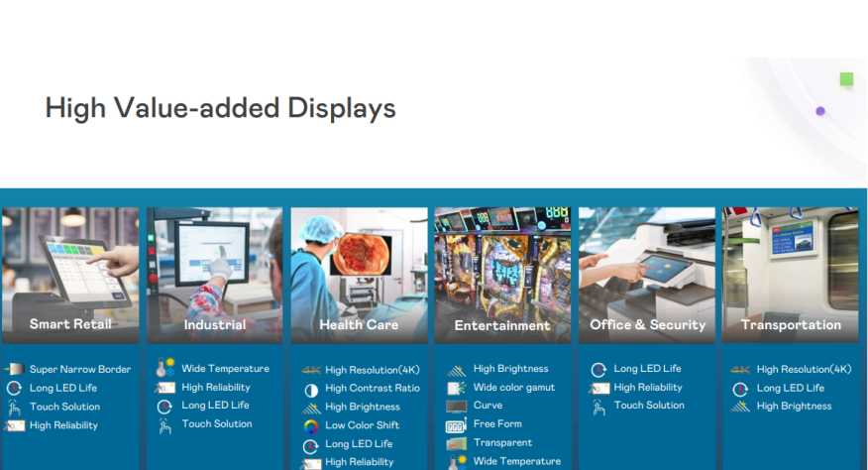Open the Smart Retail POS terminal image
The image size is (868, 470).
click(x=70, y=276)
